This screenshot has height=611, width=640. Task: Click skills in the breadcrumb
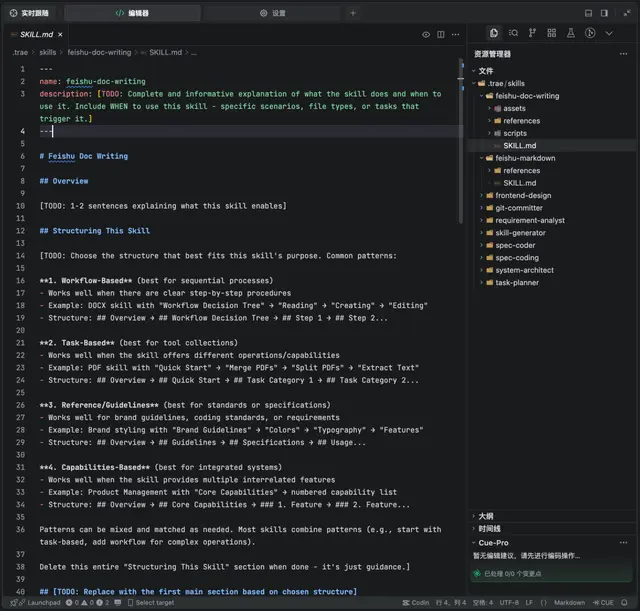(x=47, y=52)
